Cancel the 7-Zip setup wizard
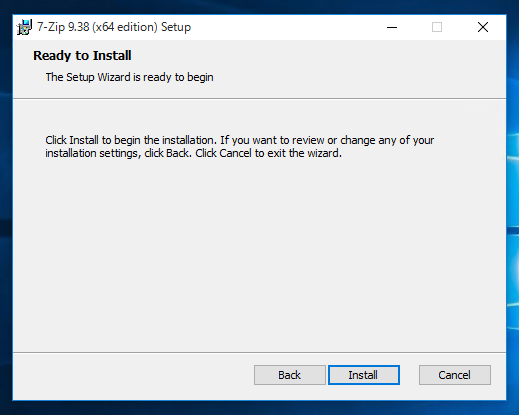519x415 pixels. click(455, 375)
